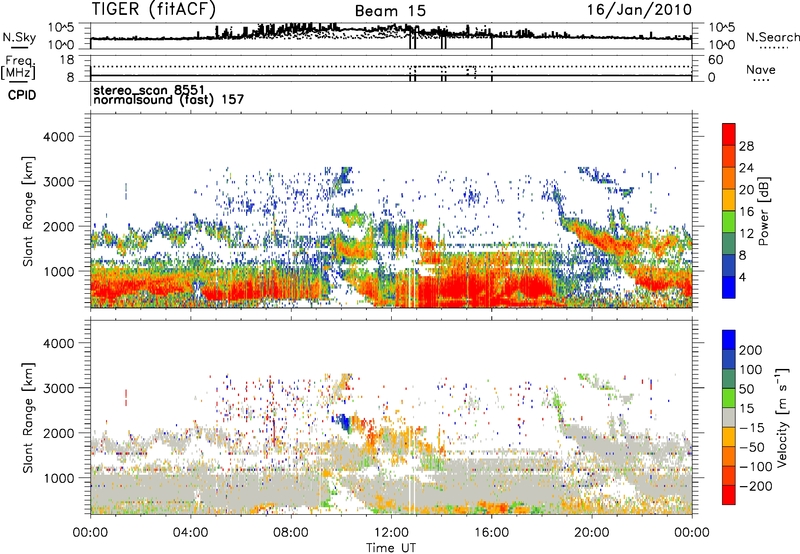Click the '16:00' time tick label
800x554 pixels.
click(491, 533)
